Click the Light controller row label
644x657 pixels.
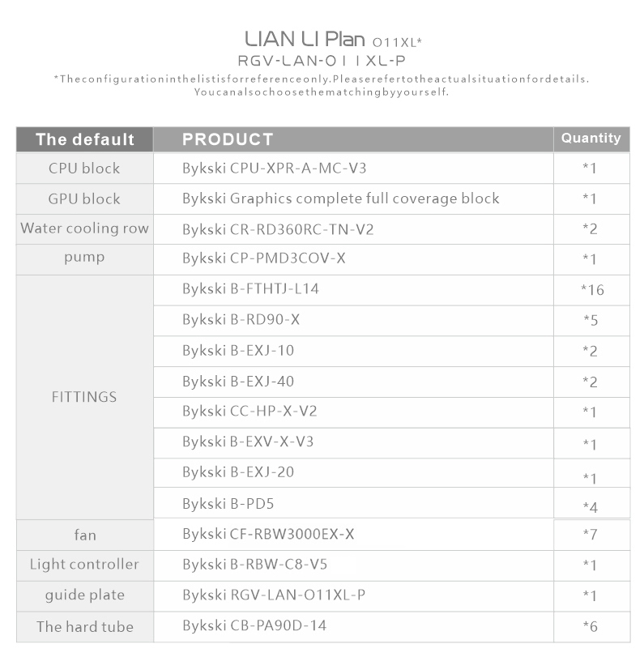[x=84, y=565]
